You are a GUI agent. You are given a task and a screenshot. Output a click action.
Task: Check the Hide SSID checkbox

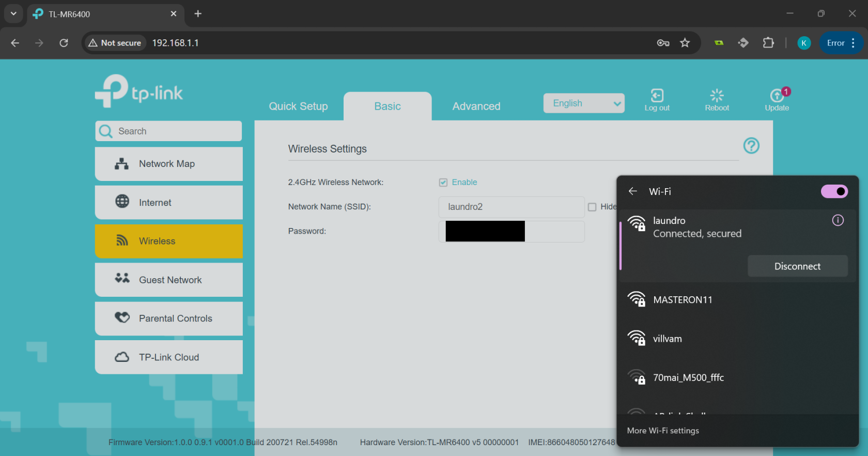pyautogui.click(x=592, y=207)
